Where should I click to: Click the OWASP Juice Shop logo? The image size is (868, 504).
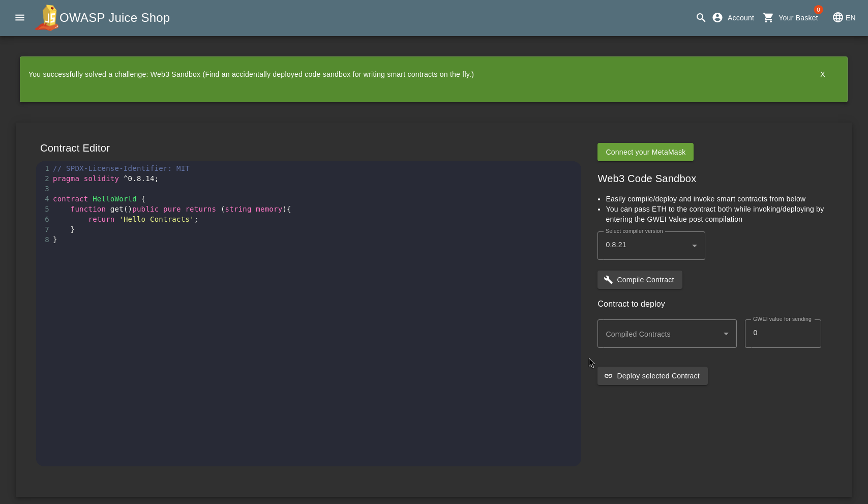[47, 18]
